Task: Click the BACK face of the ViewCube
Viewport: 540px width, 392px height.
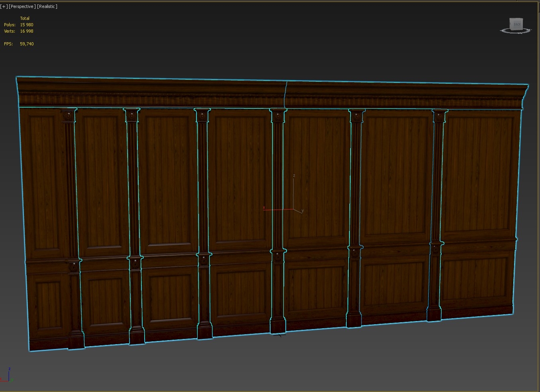Action: (x=516, y=24)
